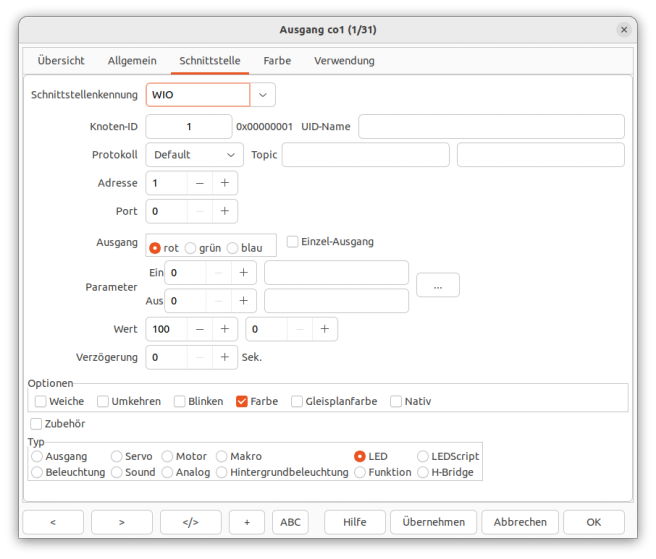
Task: Click the next output arrow button
Action: pyautogui.click(x=121, y=522)
